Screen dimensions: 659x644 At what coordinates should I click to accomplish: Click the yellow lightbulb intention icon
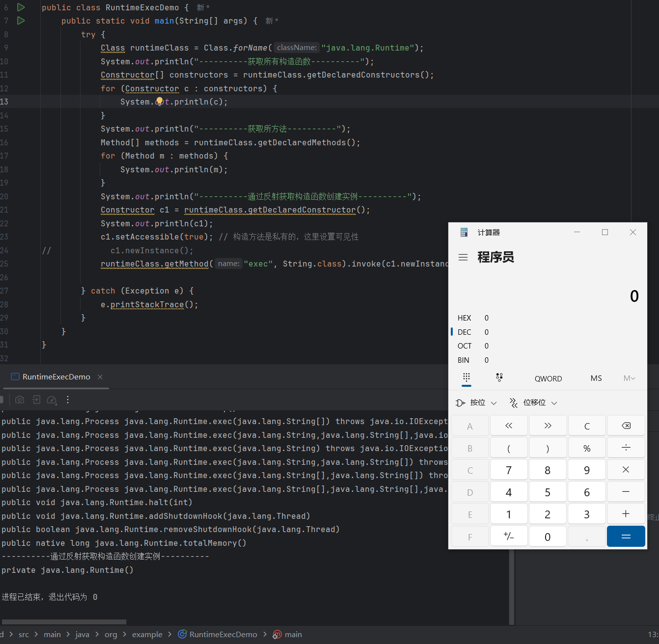pos(160,101)
